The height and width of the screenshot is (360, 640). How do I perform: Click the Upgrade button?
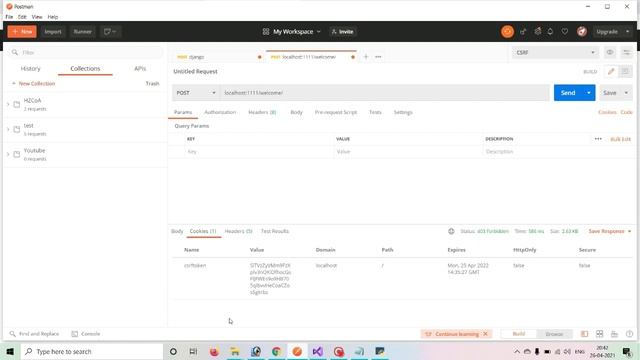coord(607,31)
